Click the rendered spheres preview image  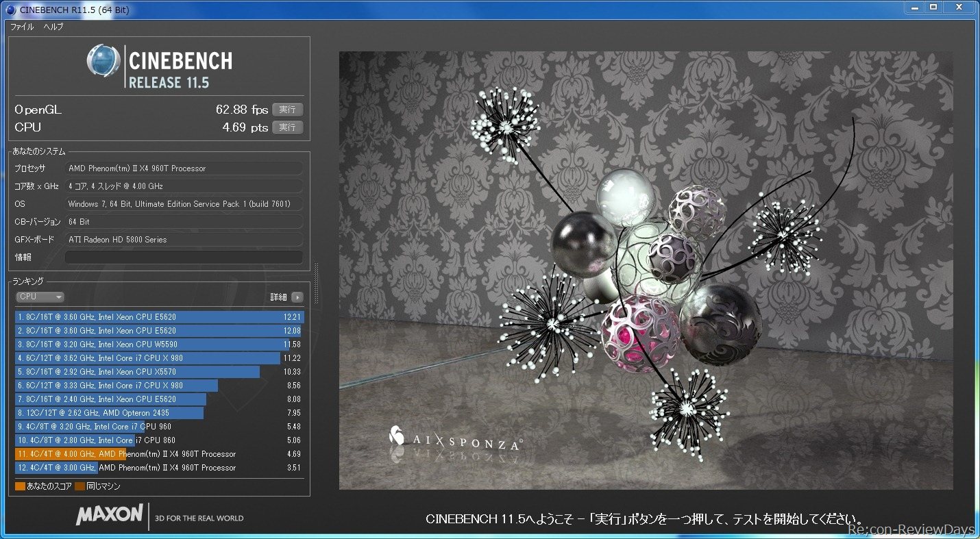tap(646, 271)
